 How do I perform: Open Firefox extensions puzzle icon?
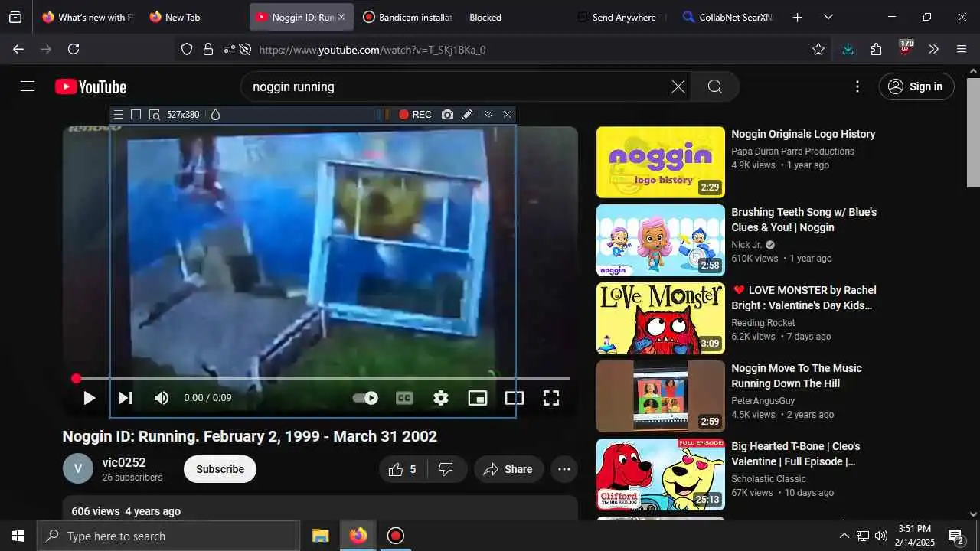click(x=877, y=49)
